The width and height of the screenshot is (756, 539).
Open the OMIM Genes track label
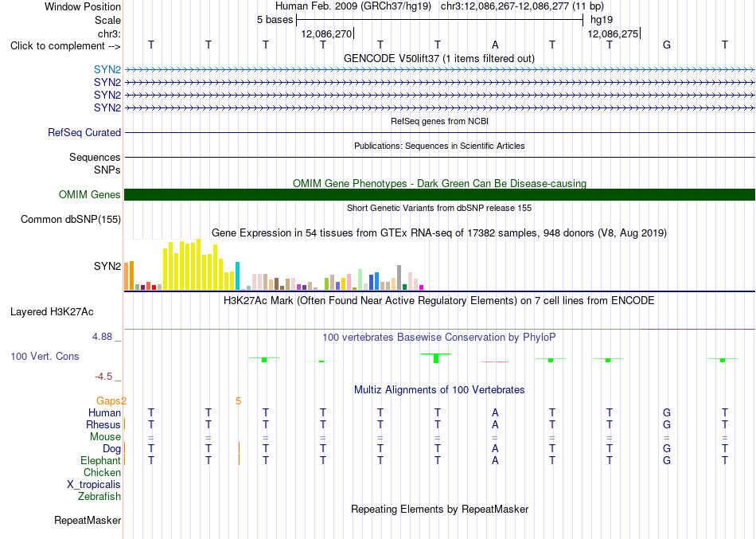point(90,194)
